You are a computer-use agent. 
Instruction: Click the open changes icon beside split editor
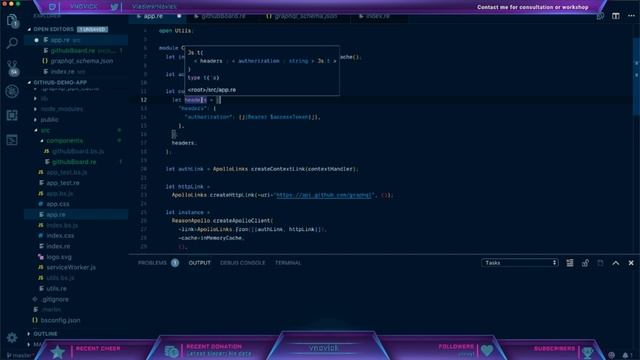coord(600,16)
